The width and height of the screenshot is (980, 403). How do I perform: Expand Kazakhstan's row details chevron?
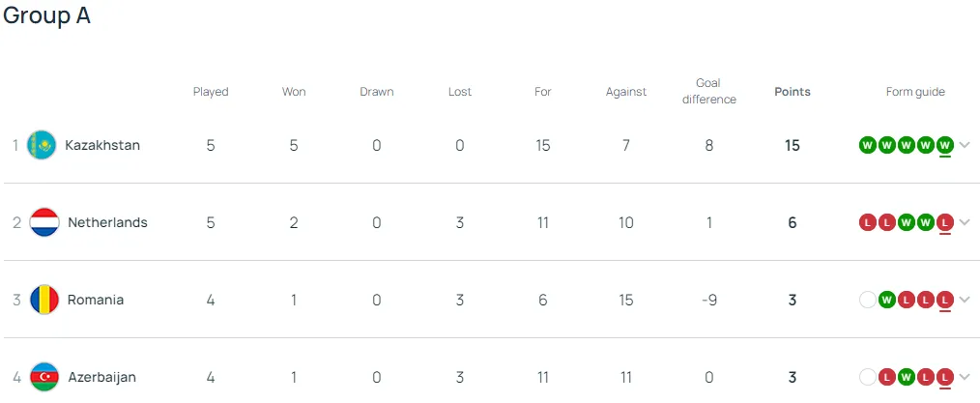(x=965, y=145)
